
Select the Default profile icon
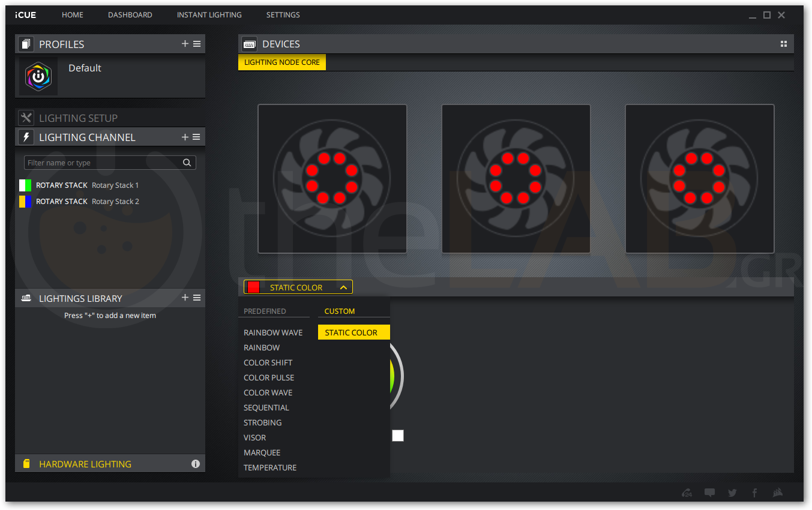click(38, 76)
